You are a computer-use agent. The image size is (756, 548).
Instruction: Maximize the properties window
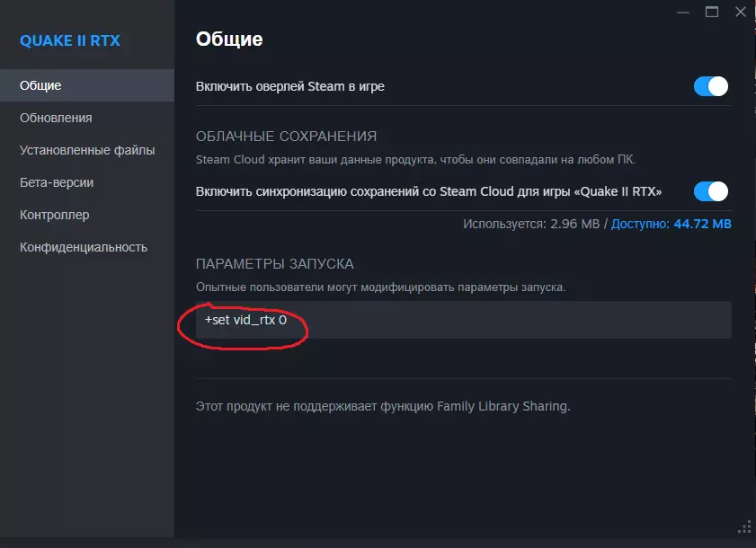pos(712,11)
